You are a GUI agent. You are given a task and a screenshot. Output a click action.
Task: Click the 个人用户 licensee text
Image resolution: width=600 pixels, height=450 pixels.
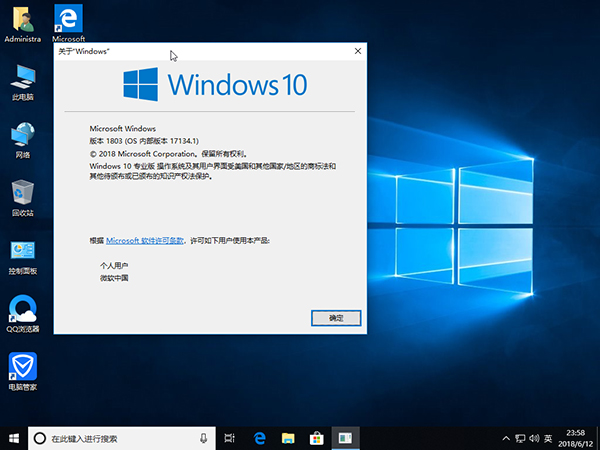pos(114,266)
